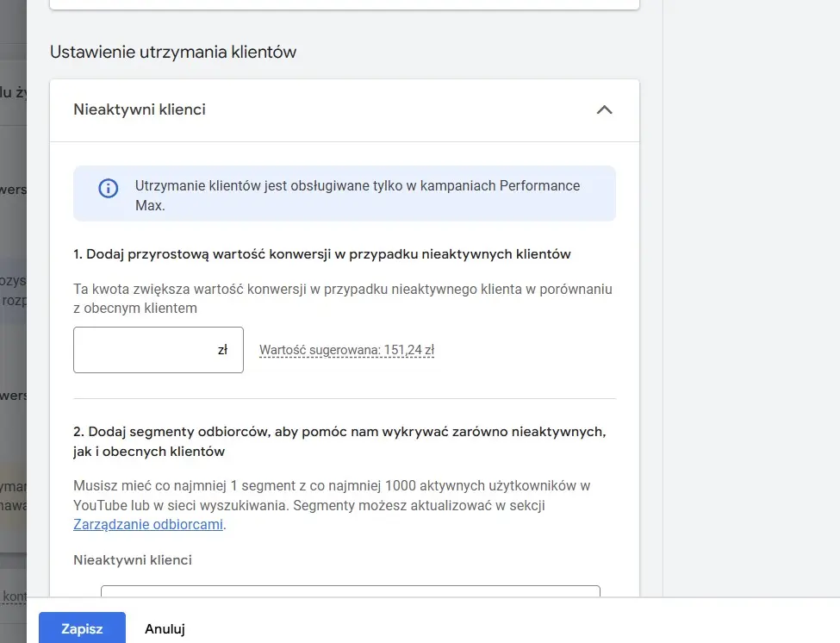Click the Anuluj button

[164, 628]
